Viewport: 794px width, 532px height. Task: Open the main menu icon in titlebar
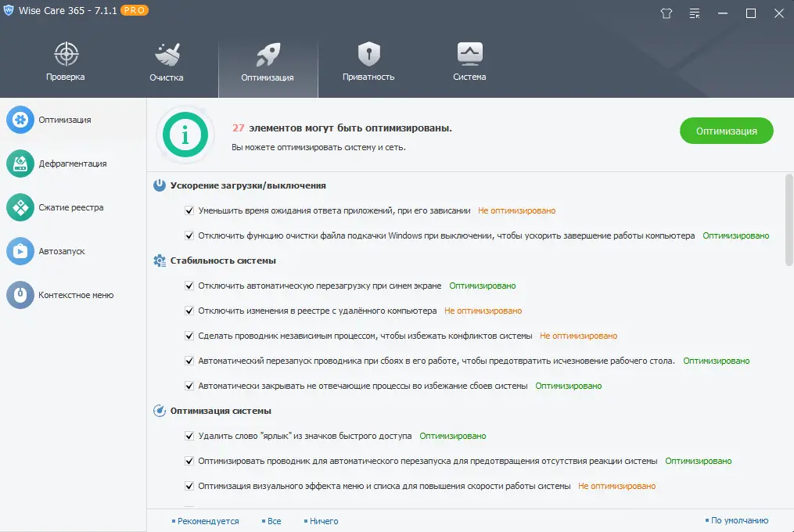[x=694, y=13]
